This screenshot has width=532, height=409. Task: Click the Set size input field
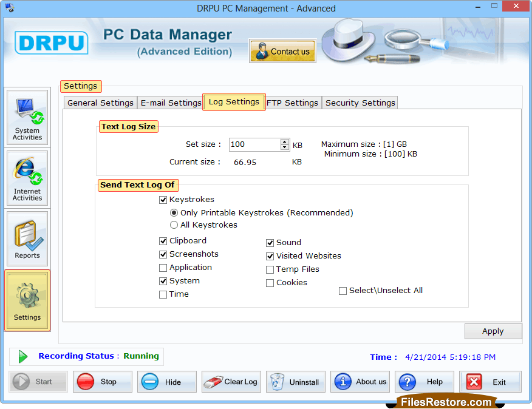click(x=255, y=144)
